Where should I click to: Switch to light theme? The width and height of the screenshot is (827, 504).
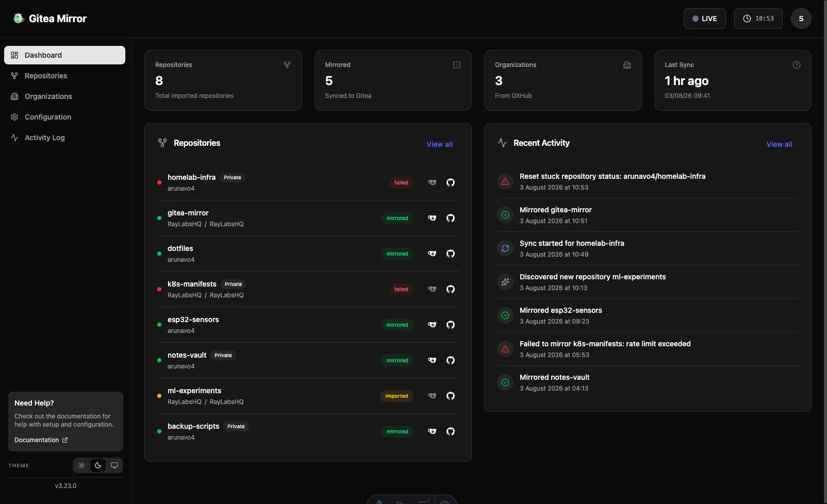[x=81, y=465]
